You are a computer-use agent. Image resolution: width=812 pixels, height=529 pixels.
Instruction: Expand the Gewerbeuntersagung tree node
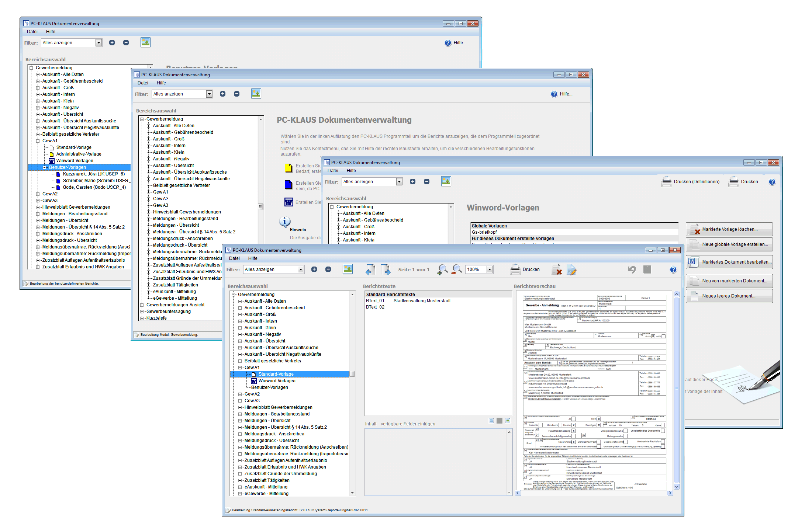pyautogui.click(x=142, y=312)
